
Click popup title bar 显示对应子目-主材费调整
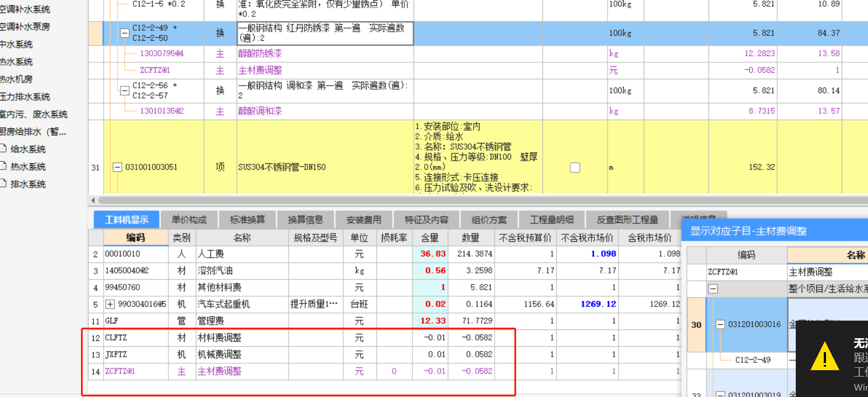tap(775, 231)
